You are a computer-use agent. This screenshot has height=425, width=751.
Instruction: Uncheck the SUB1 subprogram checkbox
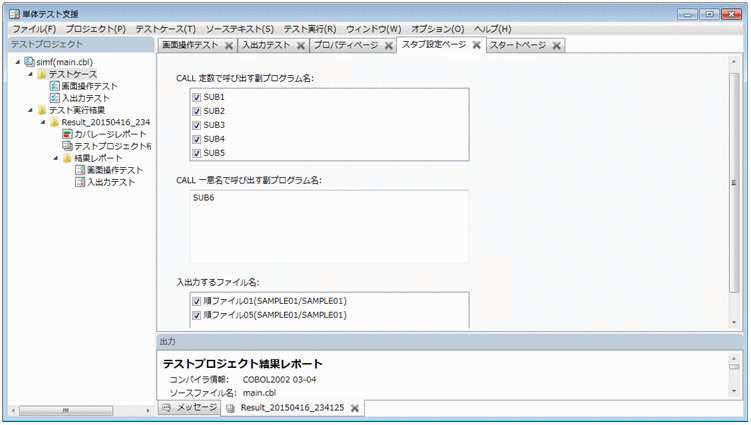196,97
